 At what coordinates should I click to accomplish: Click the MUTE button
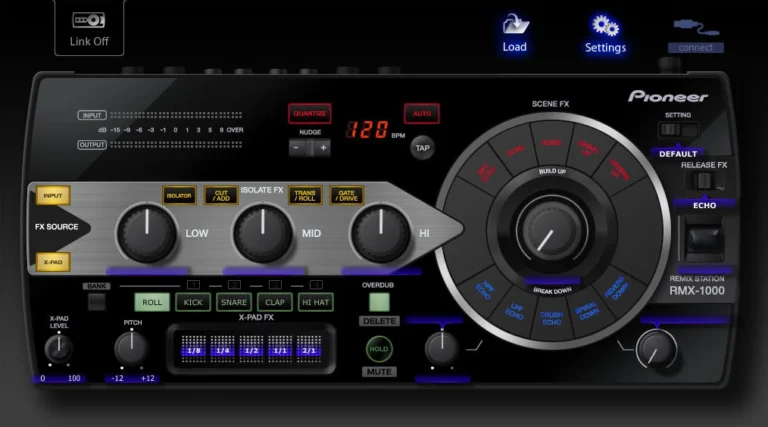[379, 372]
